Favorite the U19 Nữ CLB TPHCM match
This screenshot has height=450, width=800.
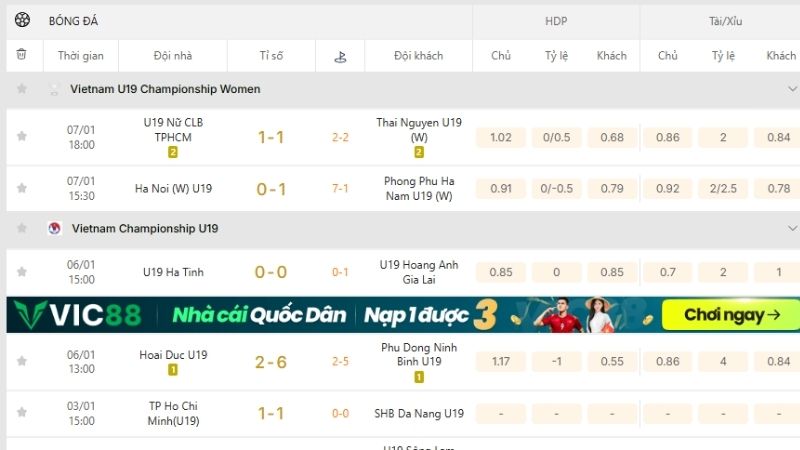point(22,137)
